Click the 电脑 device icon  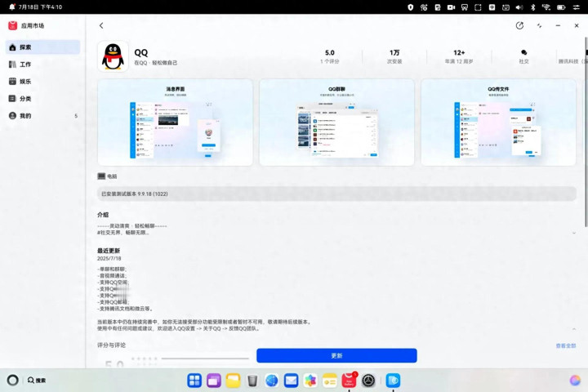[101, 176]
